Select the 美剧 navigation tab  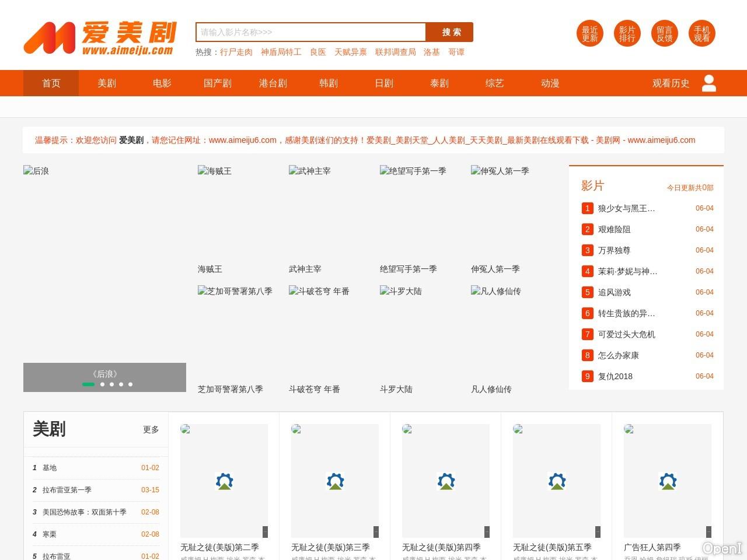click(106, 83)
